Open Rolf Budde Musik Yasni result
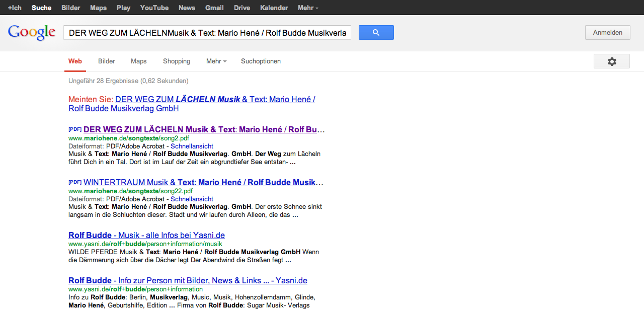Viewport: 644px width, 309px height. pos(146,236)
